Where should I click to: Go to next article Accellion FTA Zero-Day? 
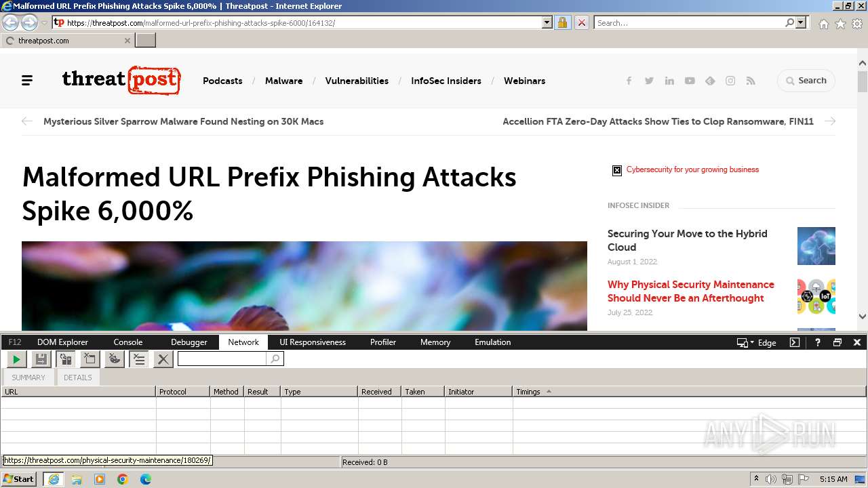tap(658, 121)
